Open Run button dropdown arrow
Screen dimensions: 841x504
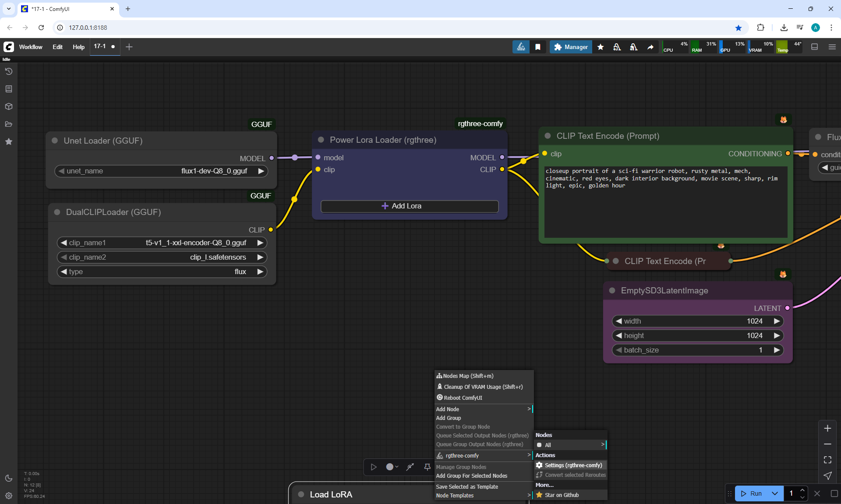pyautogui.click(x=774, y=493)
